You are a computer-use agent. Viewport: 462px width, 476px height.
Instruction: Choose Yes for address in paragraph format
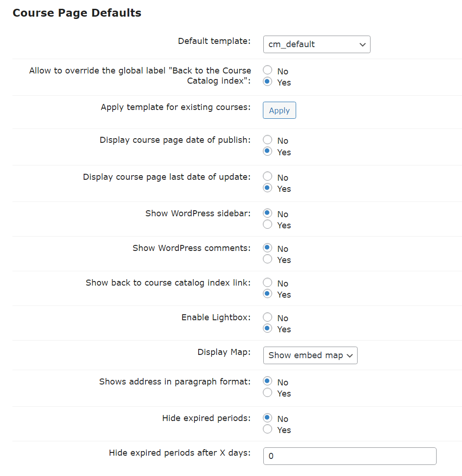pyautogui.click(x=267, y=393)
